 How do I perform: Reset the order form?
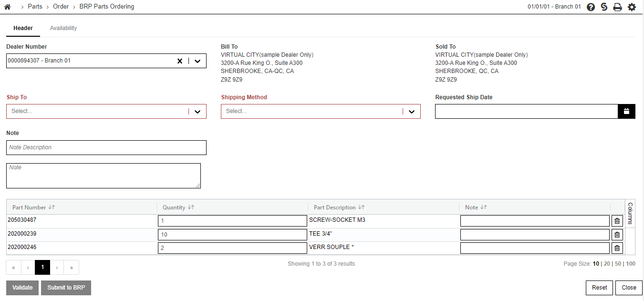tap(600, 288)
